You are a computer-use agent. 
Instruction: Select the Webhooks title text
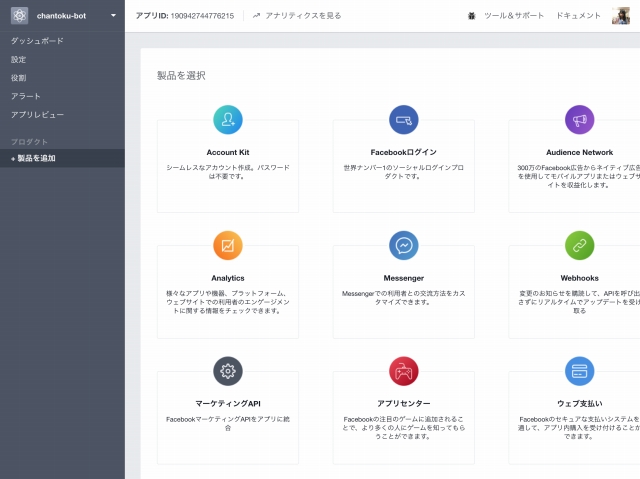click(x=580, y=278)
